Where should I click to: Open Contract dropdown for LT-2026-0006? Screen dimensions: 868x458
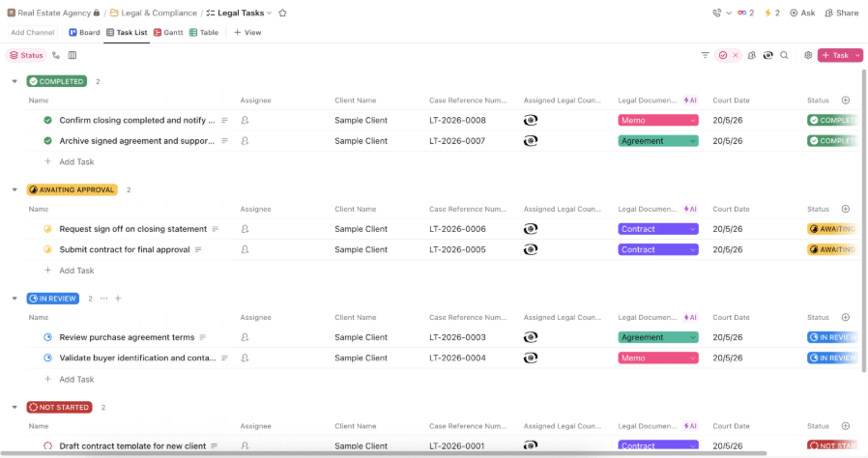658,229
